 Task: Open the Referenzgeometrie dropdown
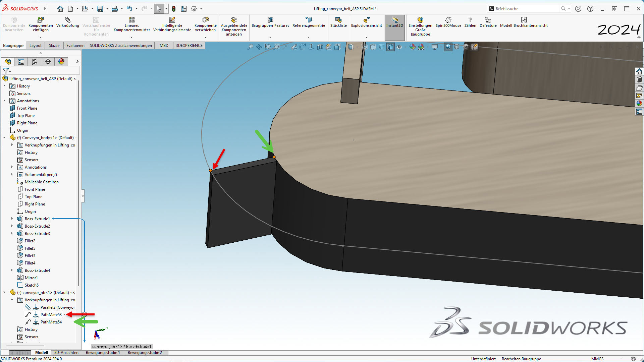pyautogui.click(x=309, y=38)
